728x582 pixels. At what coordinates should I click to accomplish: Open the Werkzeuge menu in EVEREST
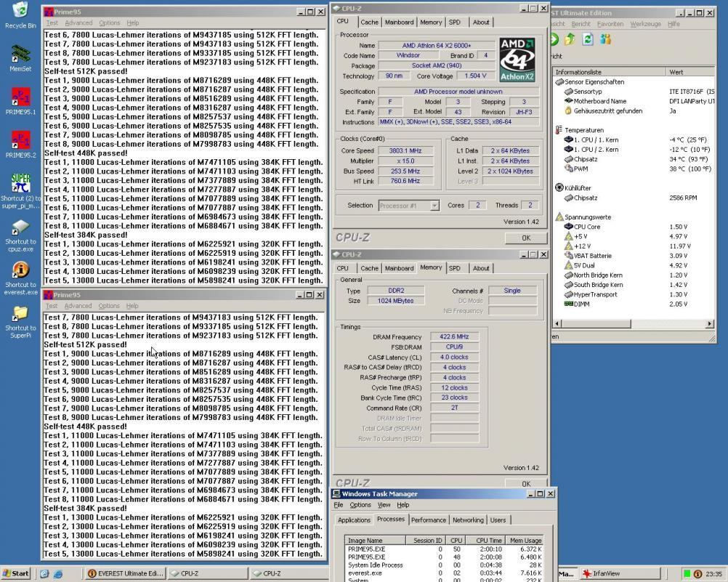(645, 24)
